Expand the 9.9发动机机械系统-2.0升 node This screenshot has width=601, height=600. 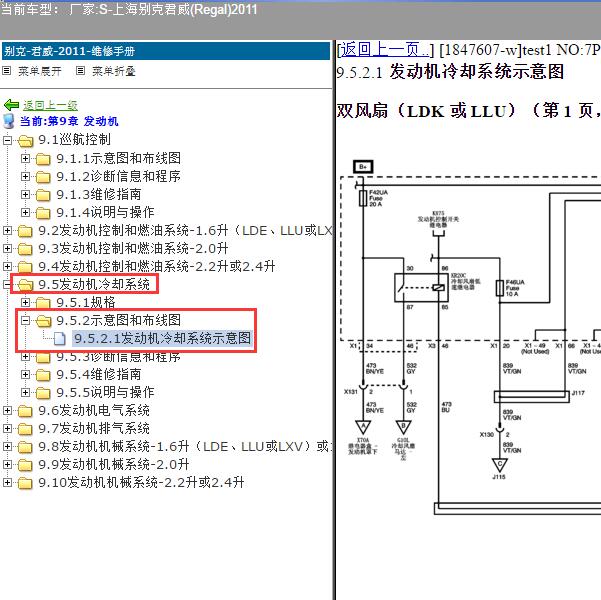[x=7, y=464]
